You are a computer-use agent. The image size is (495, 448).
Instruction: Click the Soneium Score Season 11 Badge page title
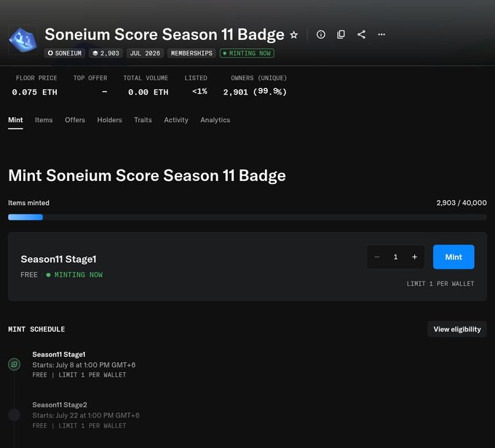pos(165,34)
